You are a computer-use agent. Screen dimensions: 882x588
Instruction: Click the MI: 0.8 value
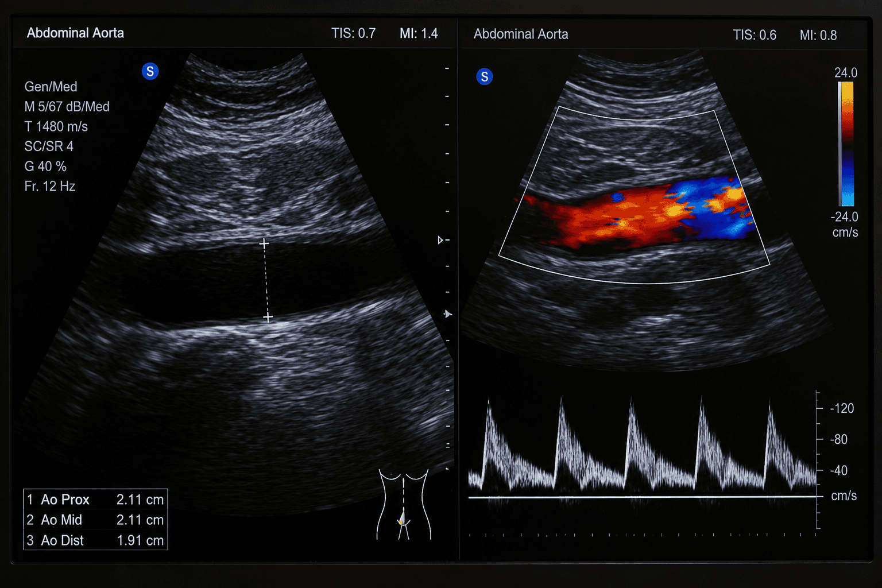818,35
